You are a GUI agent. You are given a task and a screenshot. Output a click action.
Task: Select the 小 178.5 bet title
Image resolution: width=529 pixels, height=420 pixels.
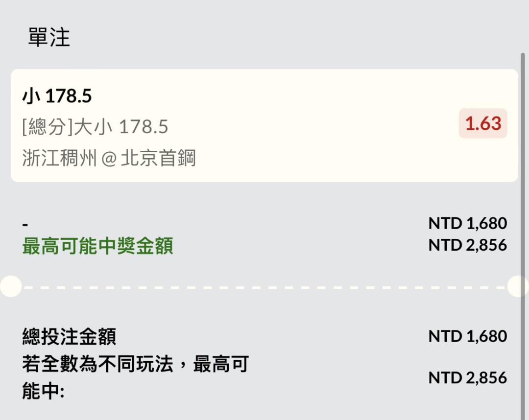(57, 96)
